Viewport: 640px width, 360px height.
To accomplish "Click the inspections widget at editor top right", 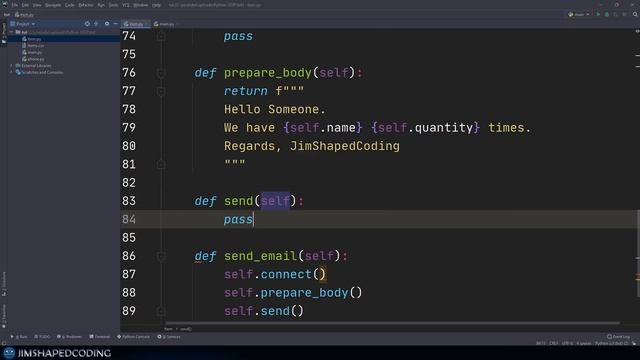I will point(637,31).
